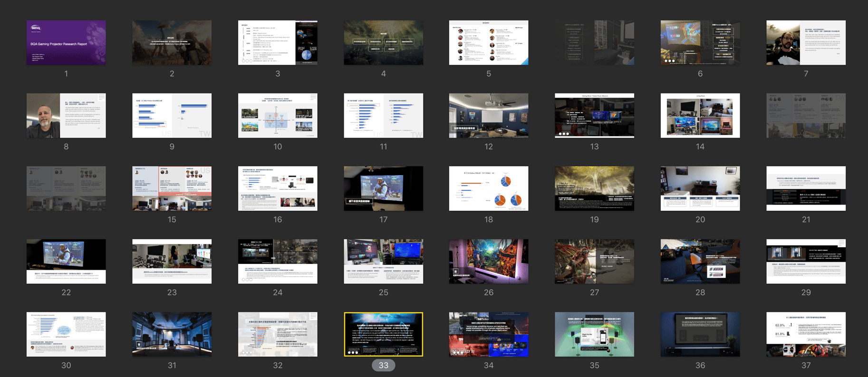
Task: Choose slide 27 thumbnail
Action: [594, 261]
